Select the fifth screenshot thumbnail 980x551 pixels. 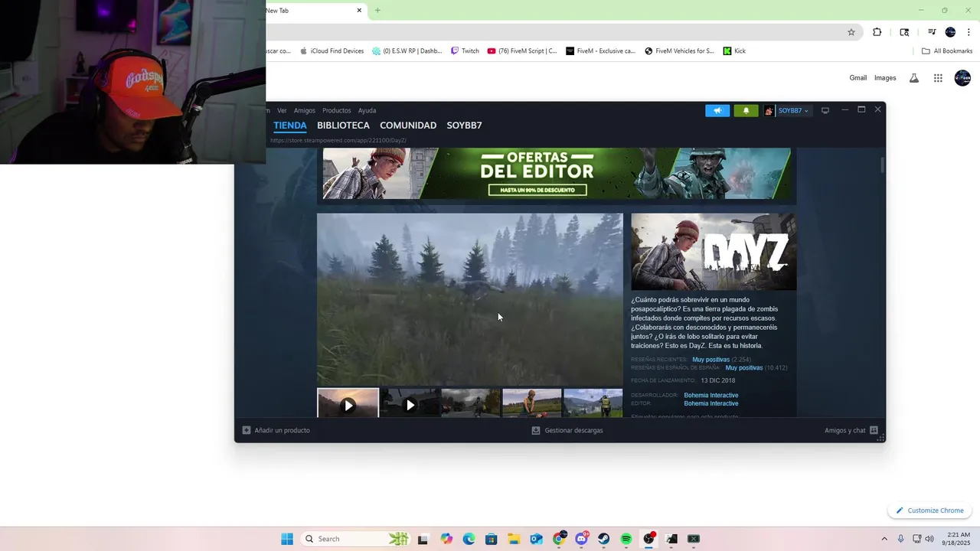pyautogui.click(x=593, y=403)
